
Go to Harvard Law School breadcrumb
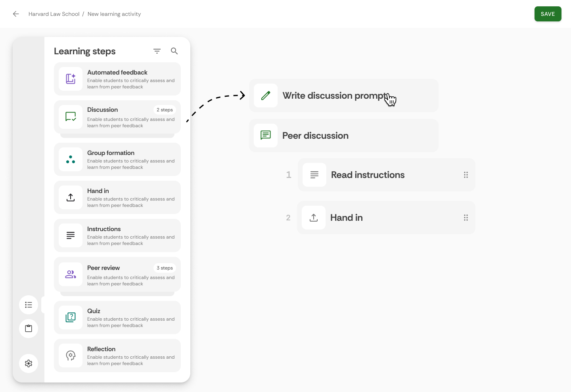coord(54,14)
